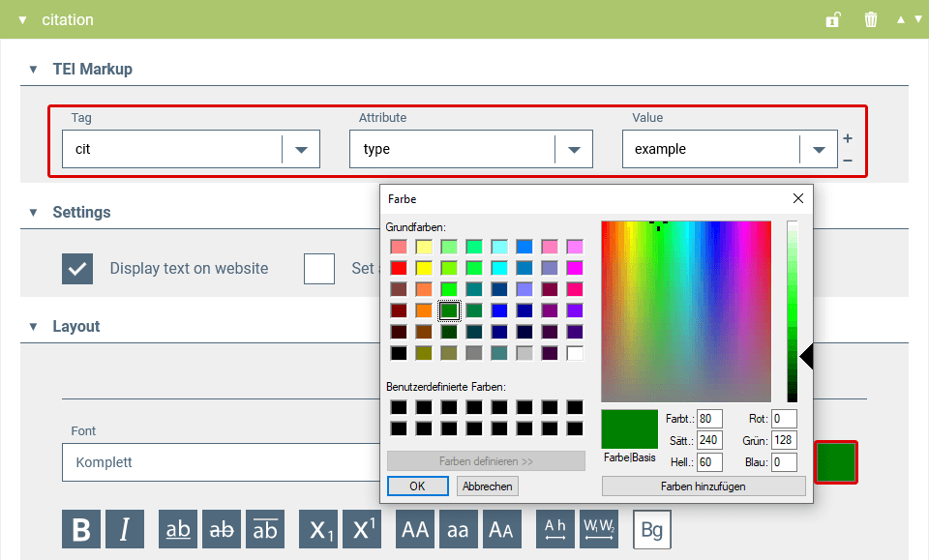Tick the empty checkbox beside 'Set'
Image resolution: width=929 pixels, height=560 pixels.
pos(319,268)
